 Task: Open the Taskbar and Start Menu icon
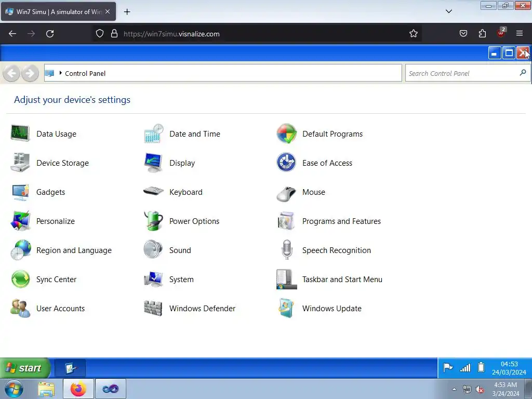286,279
